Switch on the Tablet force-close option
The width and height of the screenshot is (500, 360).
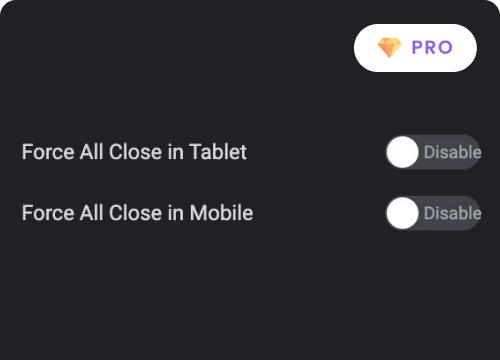[433, 152]
